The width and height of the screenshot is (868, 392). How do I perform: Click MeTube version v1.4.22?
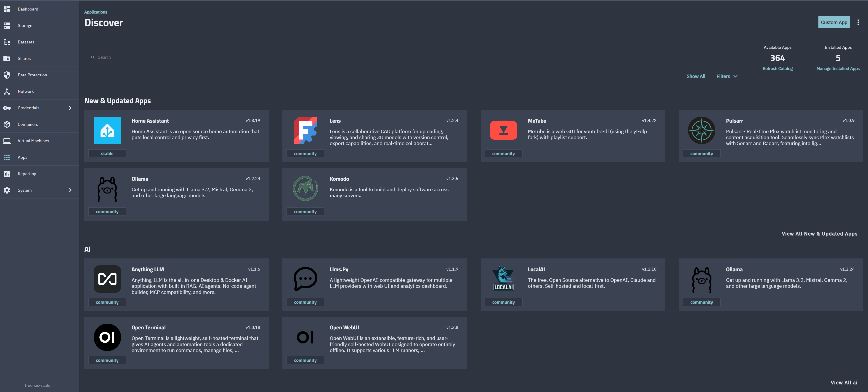click(x=649, y=121)
